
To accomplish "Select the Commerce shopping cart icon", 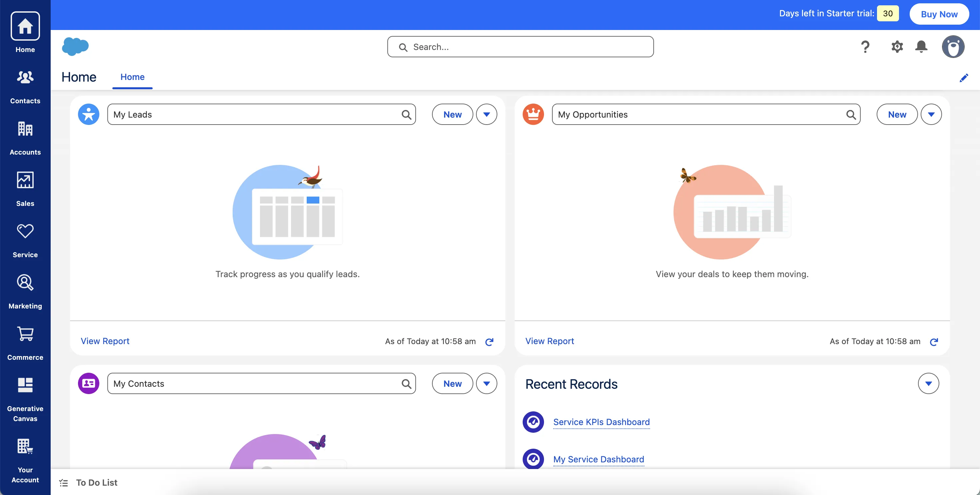I will 25,342.
